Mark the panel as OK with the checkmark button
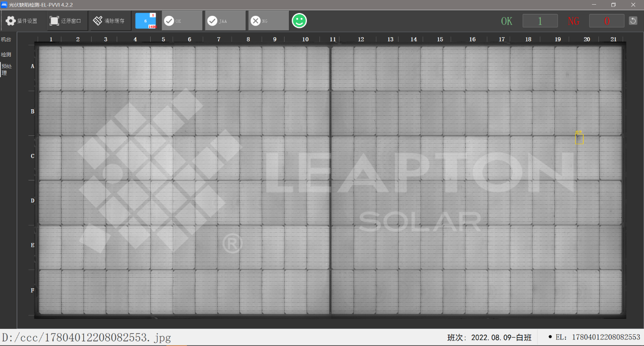 [182, 21]
